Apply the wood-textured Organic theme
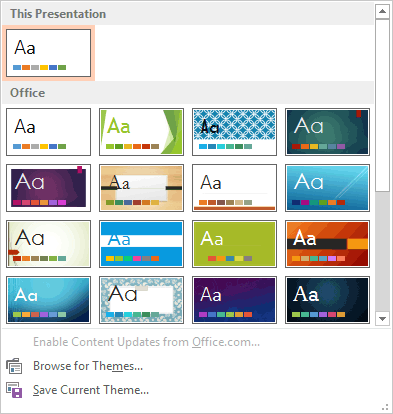This screenshot has width=393, height=414. tap(141, 188)
